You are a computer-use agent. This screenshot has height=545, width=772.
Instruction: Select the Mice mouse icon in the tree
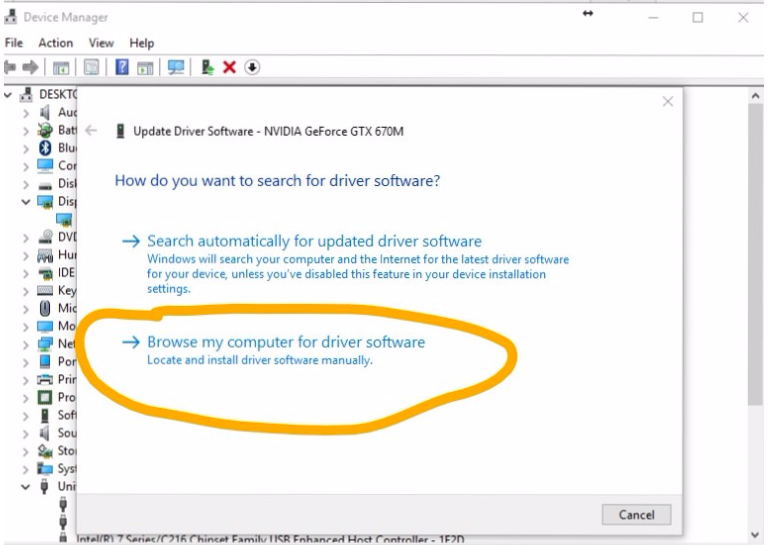(x=45, y=308)
